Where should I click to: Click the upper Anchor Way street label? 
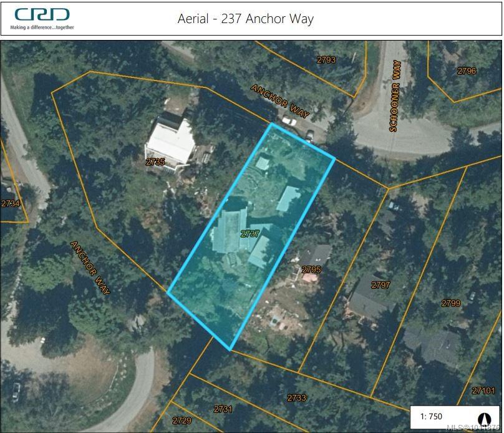280,101
